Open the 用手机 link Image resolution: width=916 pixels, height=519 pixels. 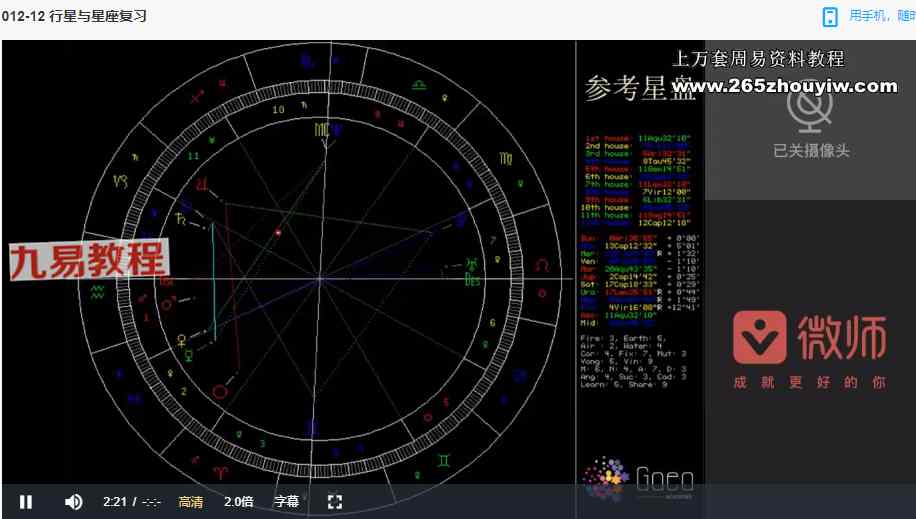tap(880, 16)
